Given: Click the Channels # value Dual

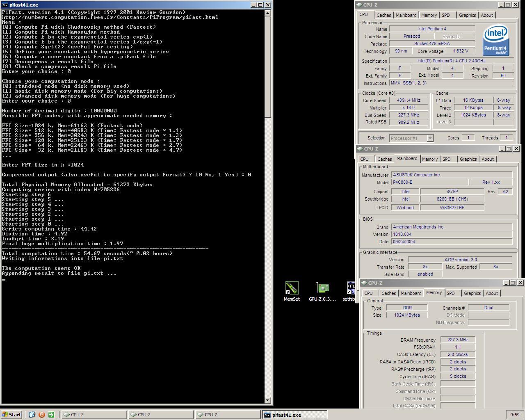Looking at the screenshot, I should pos(488,308).
